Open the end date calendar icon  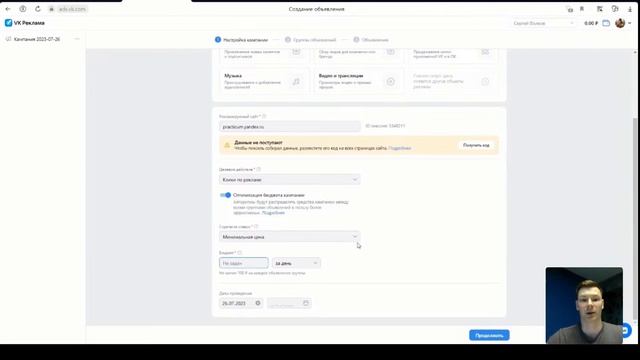(x=306, y=303)
